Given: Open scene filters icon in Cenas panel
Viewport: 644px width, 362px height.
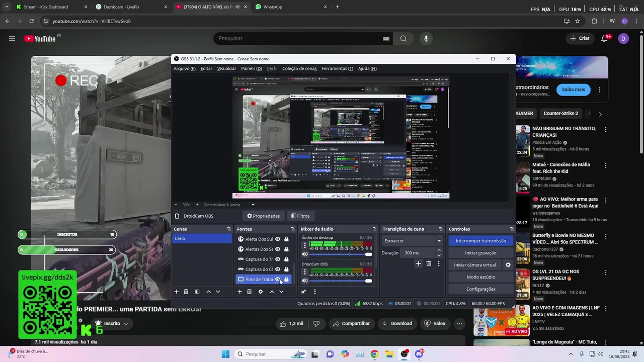Looking at the screenshot, I should pyautogui.click(x=197, y=292).
